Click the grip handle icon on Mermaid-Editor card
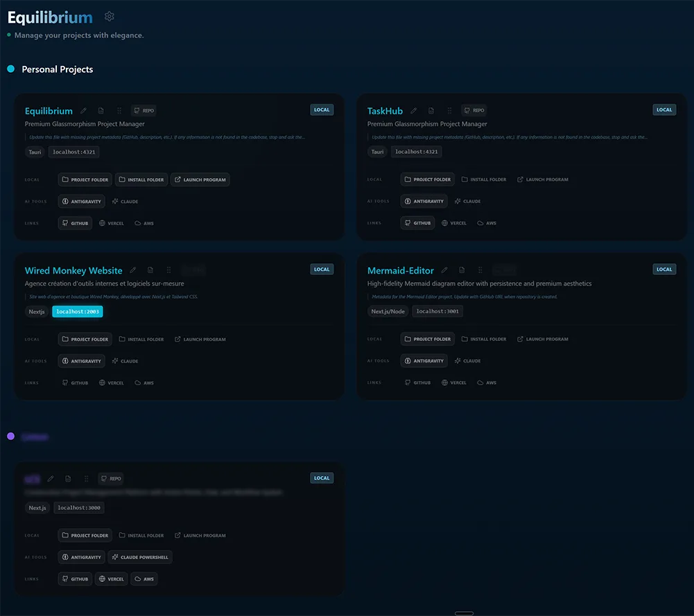This screenshot has width=694, height=616. tap(480, 270)
